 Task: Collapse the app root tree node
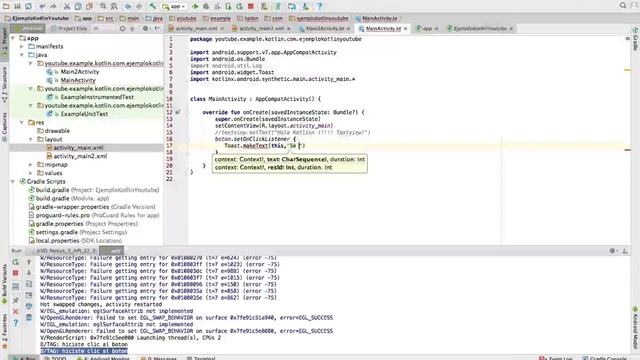[x=13, y=38]
